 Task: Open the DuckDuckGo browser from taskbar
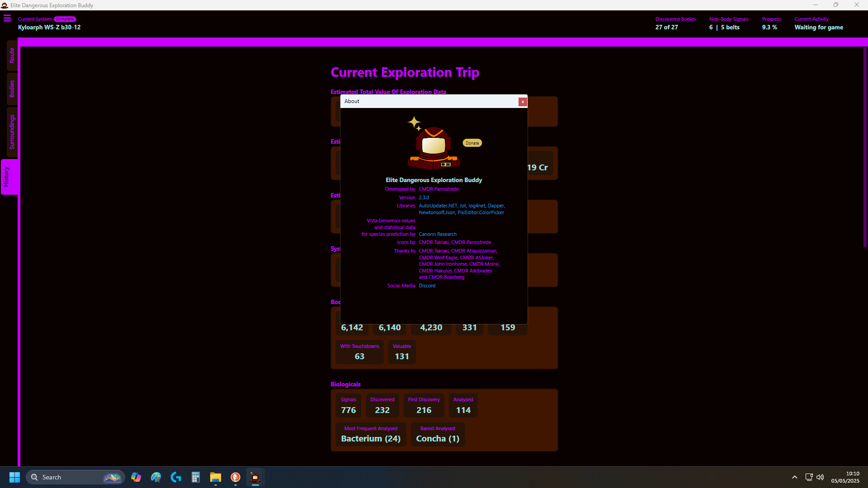[x=236, y=477]
